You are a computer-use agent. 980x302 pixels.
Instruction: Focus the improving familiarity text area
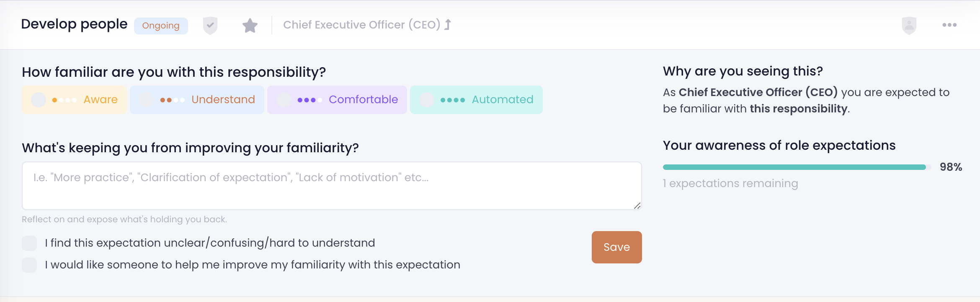click(332, 186)
